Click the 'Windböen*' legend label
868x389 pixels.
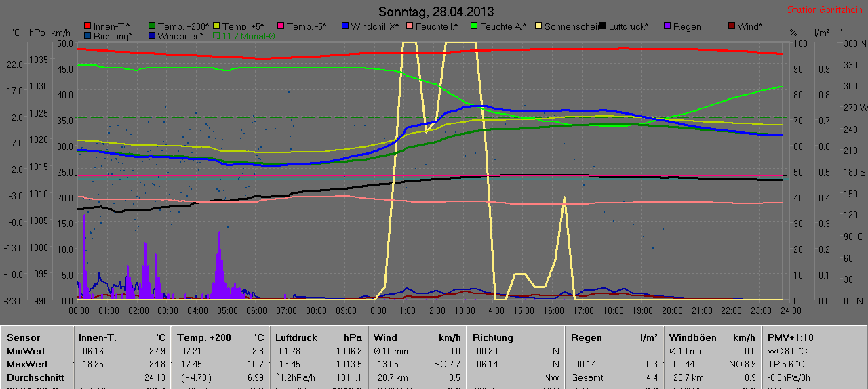(181, 35)
